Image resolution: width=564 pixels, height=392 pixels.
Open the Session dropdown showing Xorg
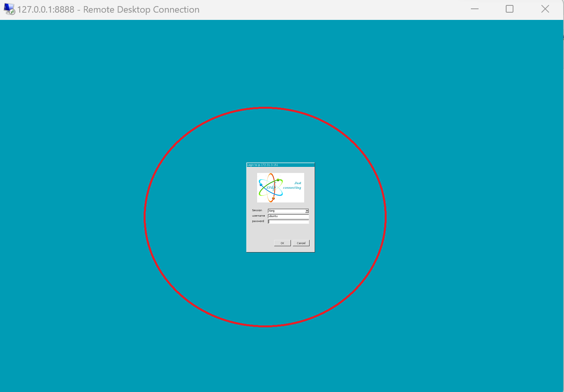[x=288, y=211]
